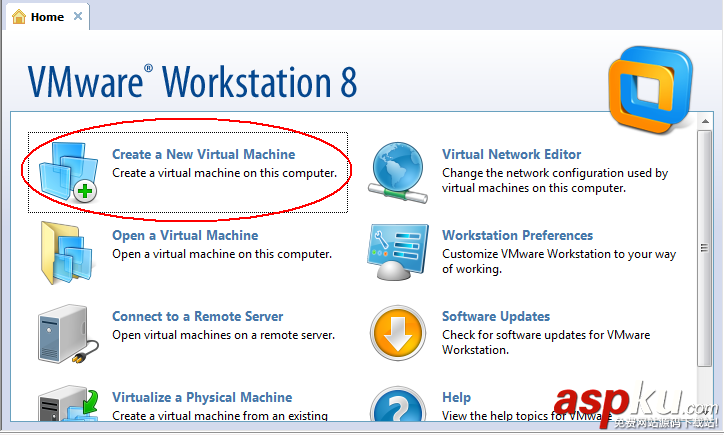Click the text 'Create a virtual machine from an existing'

coord(220,416)
